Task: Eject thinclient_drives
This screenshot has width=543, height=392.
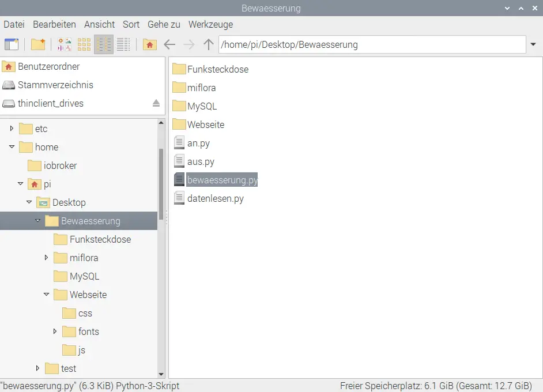Action: (156, 103)
